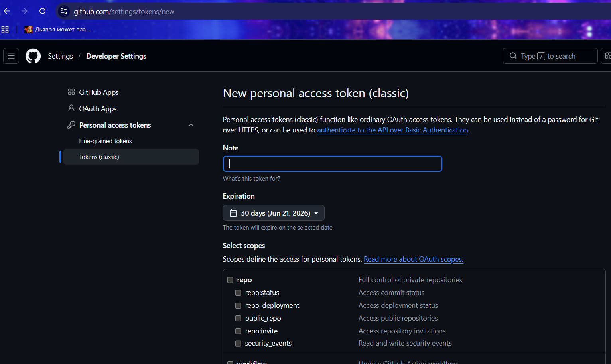
Task: Open the apps grid icon in the bookmarks bar
Action: coord(5,30)
